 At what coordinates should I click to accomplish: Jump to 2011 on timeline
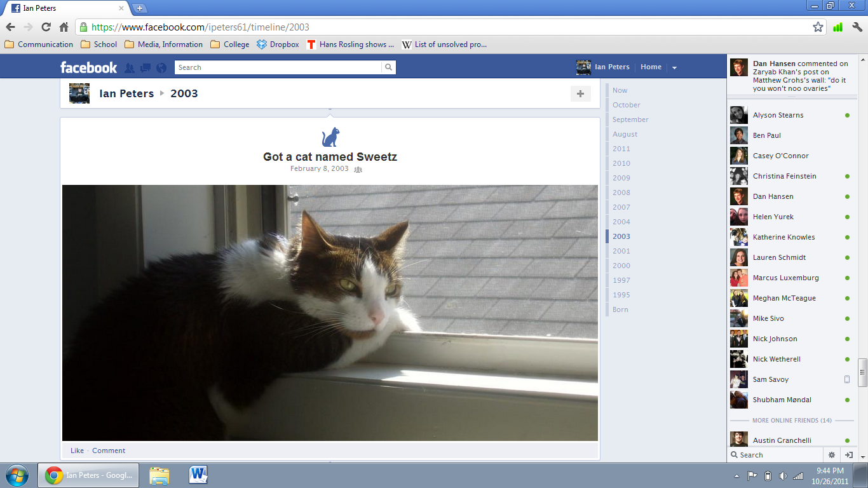[x=621, y=149]
